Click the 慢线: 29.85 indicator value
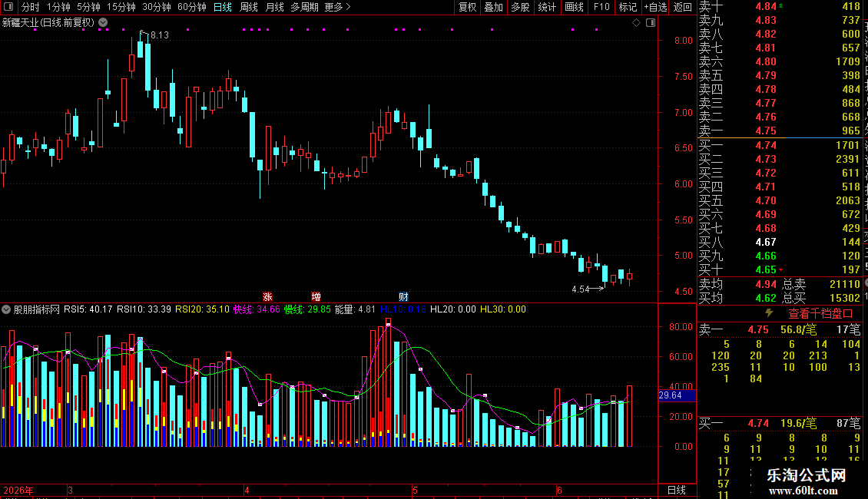The height and width of the screenshot is (499, 868). pos(307,309)
